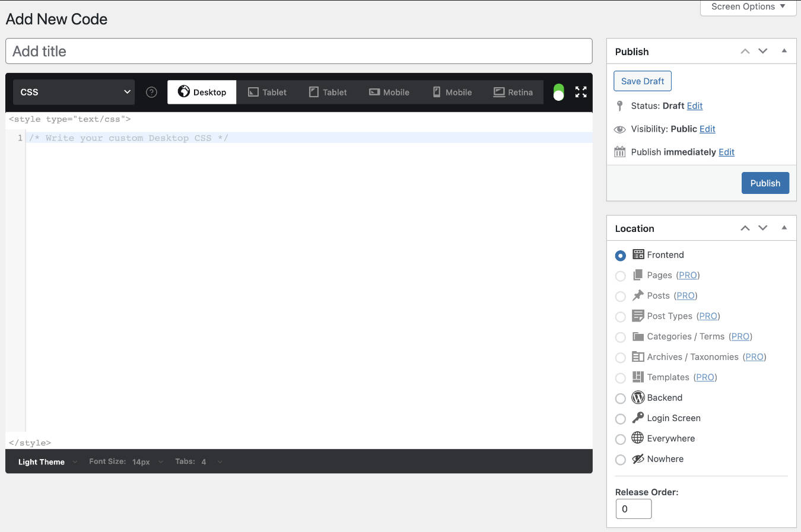Enter fullscreen editing with the expand arrows icon

[580, 92]
